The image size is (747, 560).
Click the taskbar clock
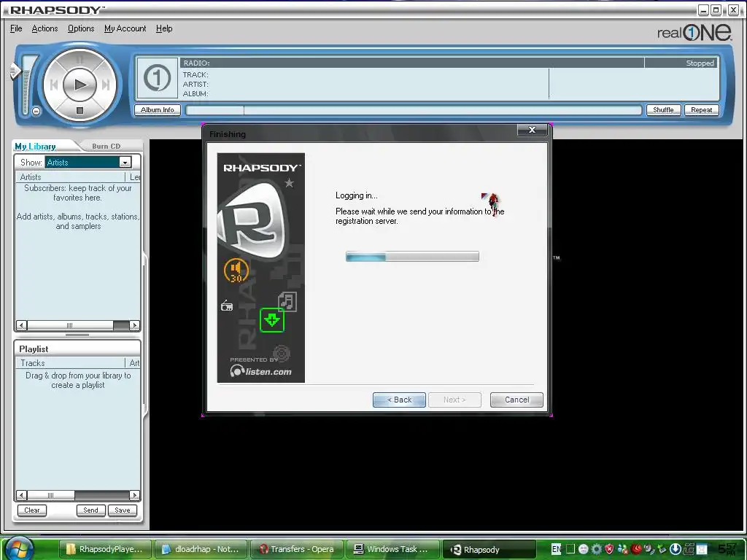click(728, 550)
